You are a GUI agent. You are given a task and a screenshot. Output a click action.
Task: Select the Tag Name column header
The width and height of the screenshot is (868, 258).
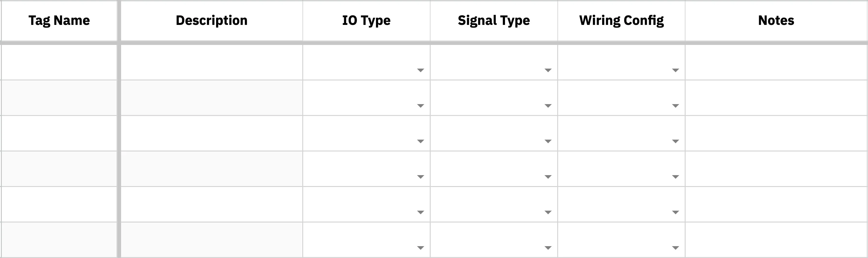[59, 21]
